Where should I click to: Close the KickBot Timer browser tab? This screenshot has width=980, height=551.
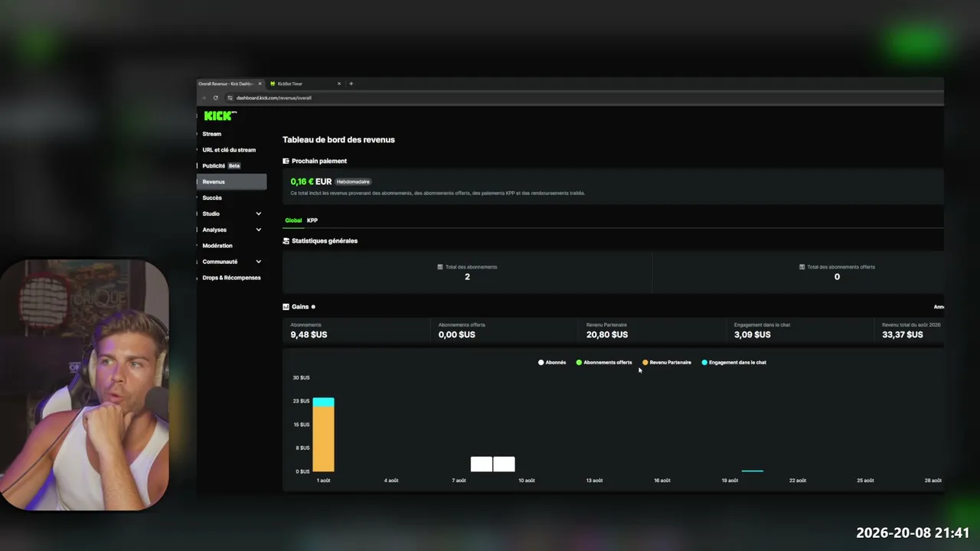click(339, 83)
